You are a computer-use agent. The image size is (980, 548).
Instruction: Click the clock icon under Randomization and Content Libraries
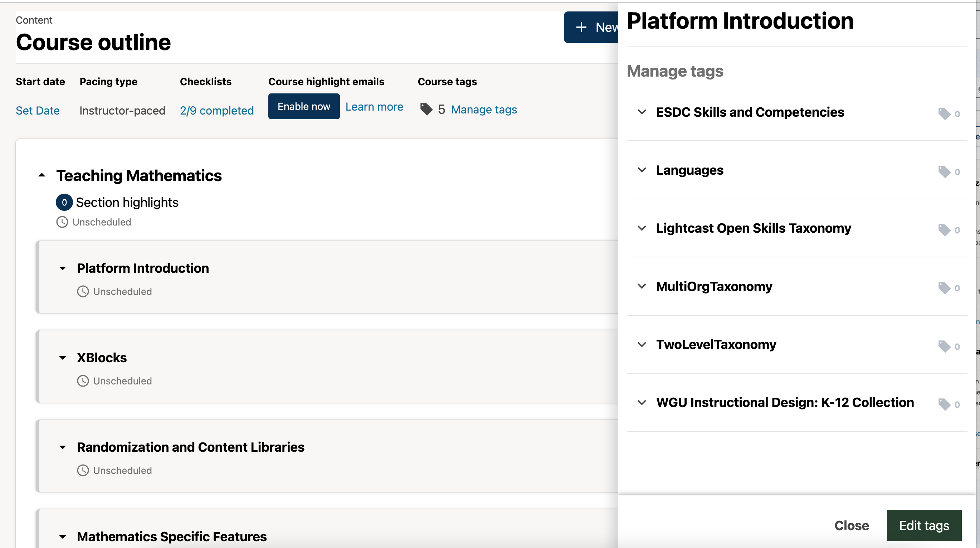[x=83, y=470]
